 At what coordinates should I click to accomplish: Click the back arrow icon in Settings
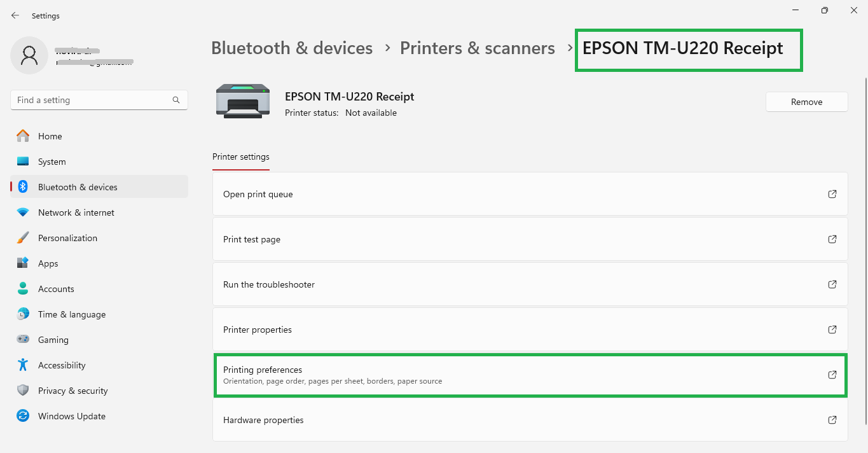click(x=15, y=15)
